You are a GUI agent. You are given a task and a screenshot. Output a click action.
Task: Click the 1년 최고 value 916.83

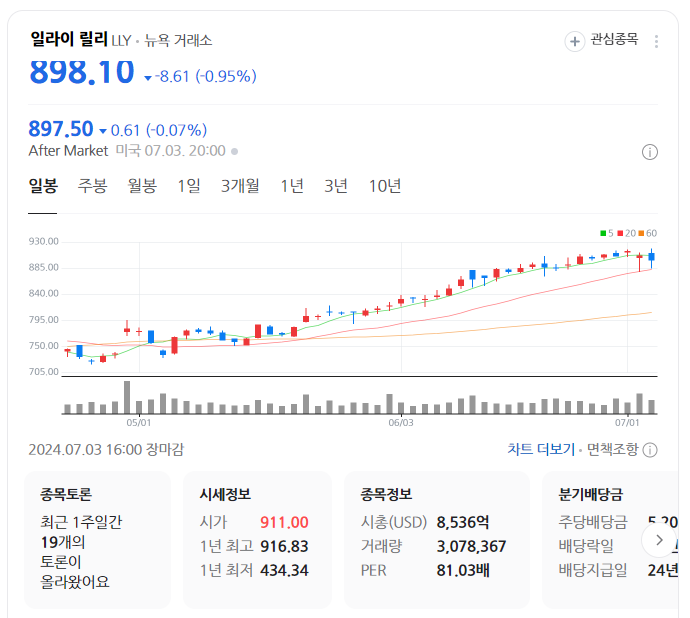point(284,546)
